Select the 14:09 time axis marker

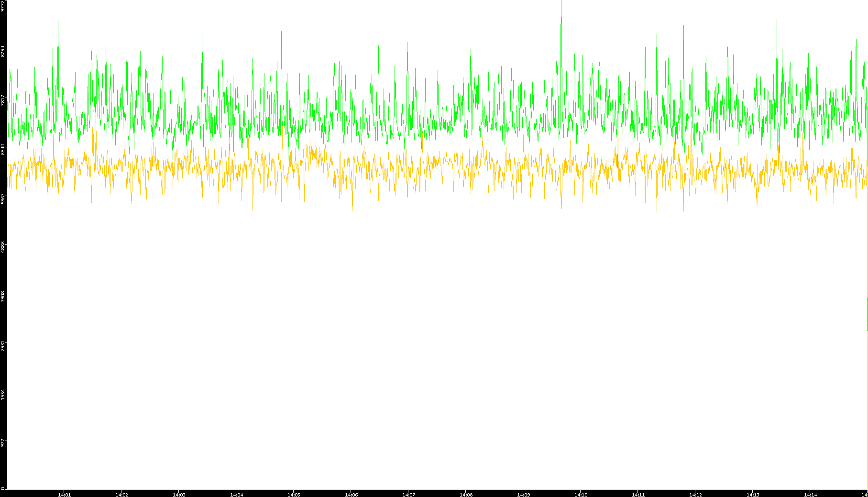[523, 494]
